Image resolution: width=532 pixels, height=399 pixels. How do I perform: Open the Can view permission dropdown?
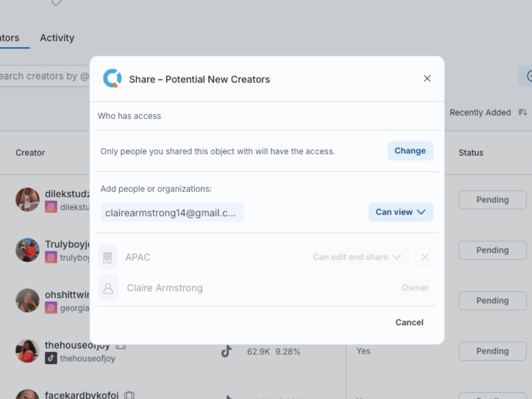coord(401,212)
